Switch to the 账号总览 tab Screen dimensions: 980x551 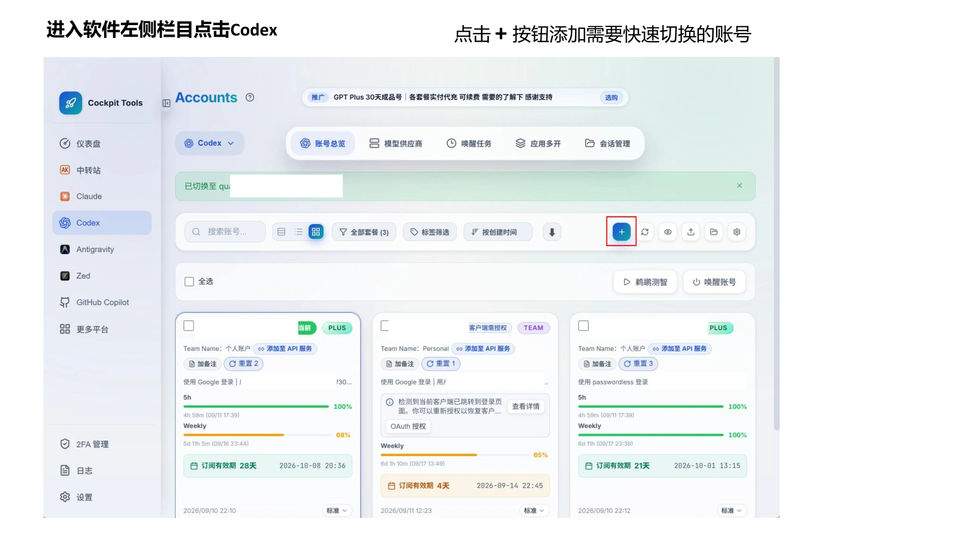tap(323, 143)
